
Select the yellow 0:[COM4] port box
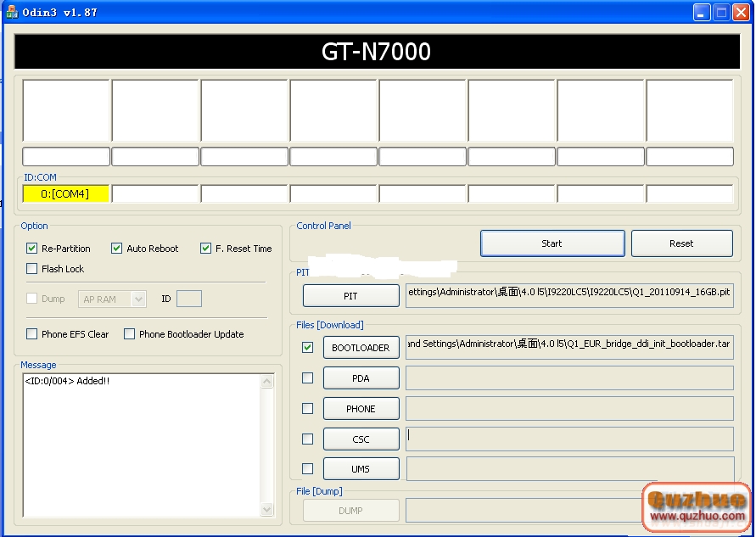[65, 193]
